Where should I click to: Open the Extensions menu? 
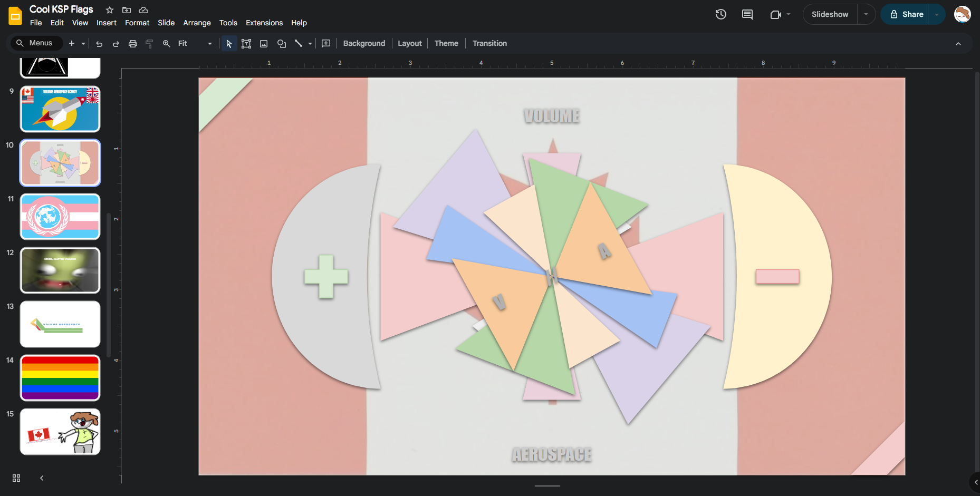264,23
